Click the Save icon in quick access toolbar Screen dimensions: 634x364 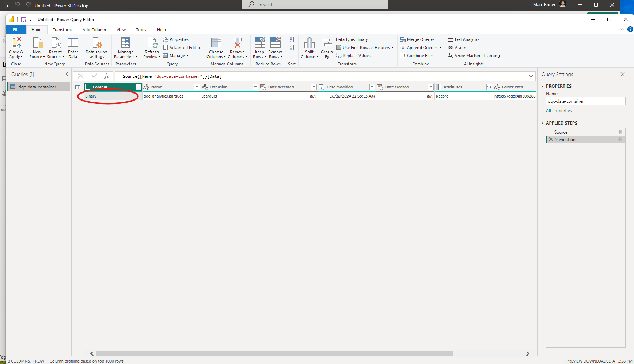(24, 20)
